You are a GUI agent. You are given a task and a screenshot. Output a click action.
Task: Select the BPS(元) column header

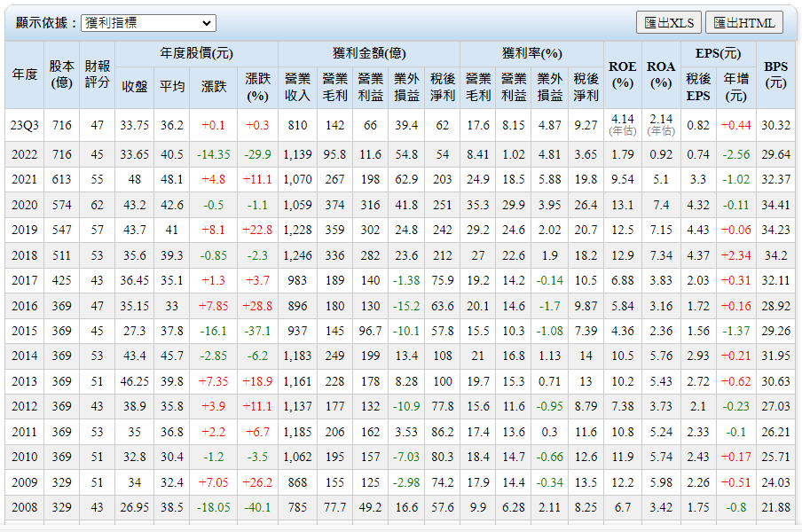coord(775,74)
